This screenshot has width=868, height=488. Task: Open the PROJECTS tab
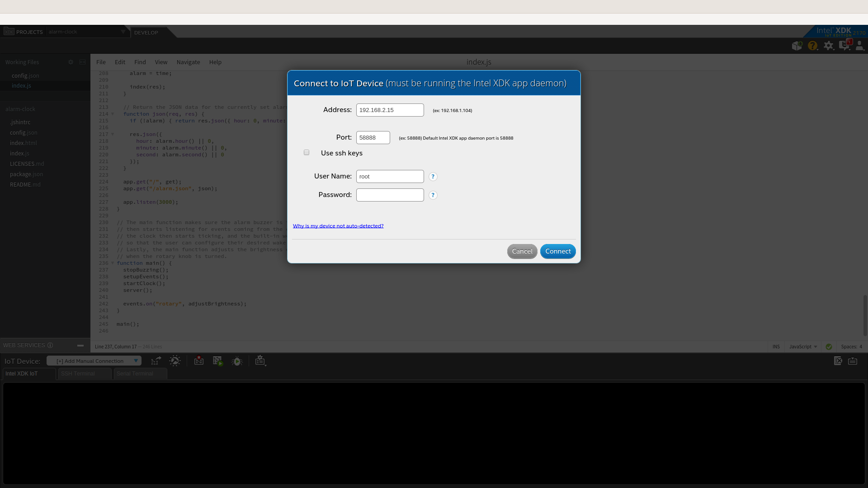[29, 32]
